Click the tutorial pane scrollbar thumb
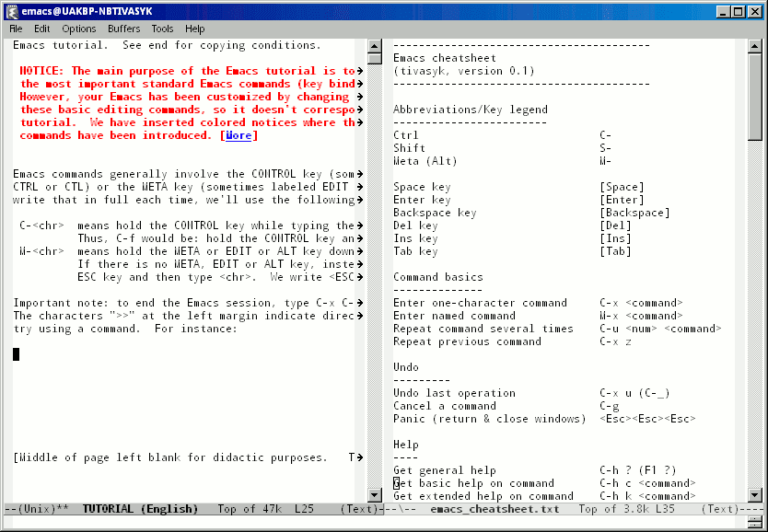Image resolution: width=768 pixels, height=532 pixels. (x=375, y=59)
